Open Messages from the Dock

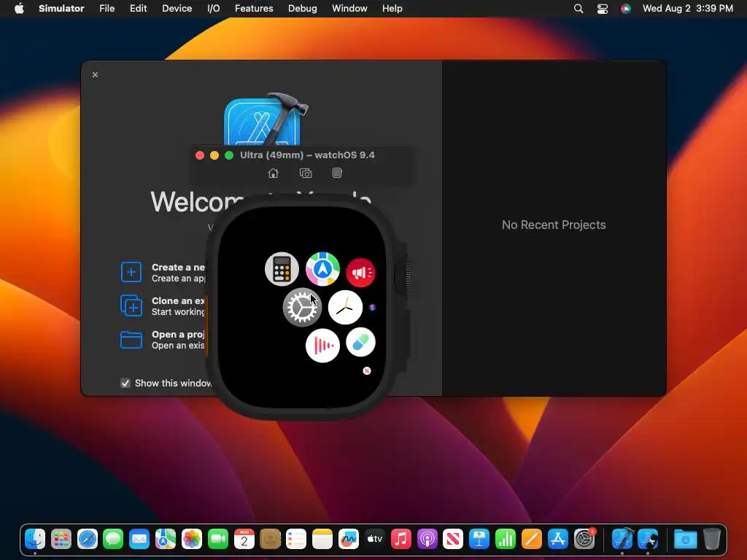pyautogui.click(x=113, y=539)
